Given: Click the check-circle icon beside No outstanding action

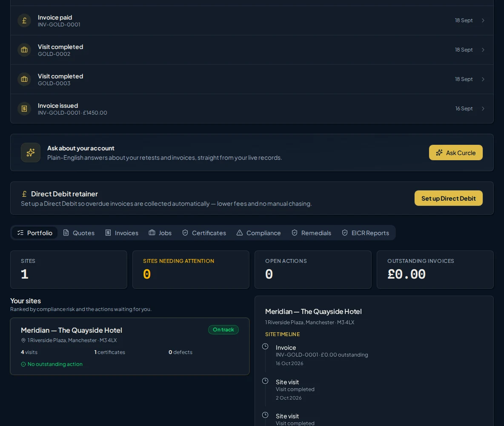Looking at the screenshot, I should 23,364.
